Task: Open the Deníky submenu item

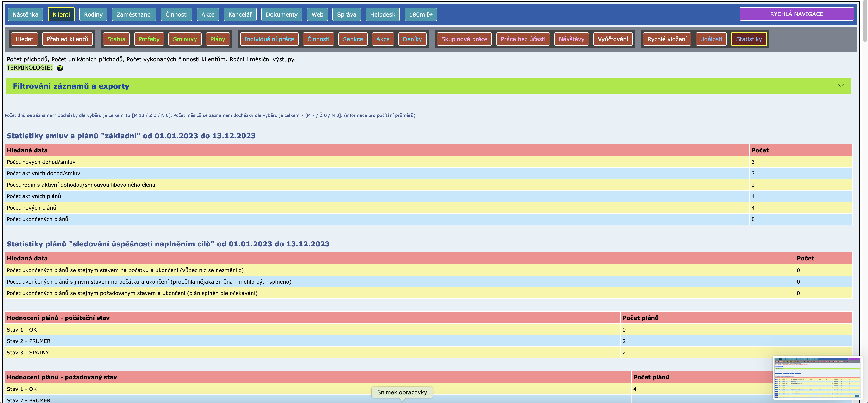Action: (412, 39)
